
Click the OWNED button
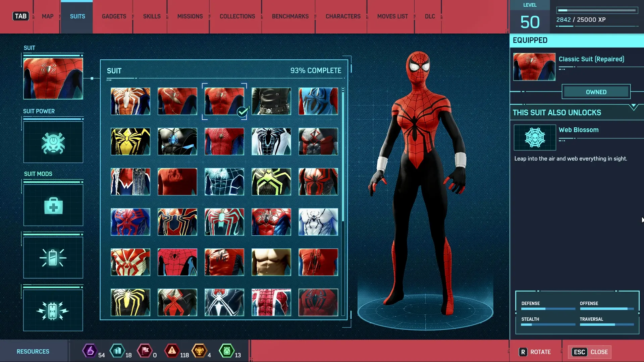[x=596, y=92]
